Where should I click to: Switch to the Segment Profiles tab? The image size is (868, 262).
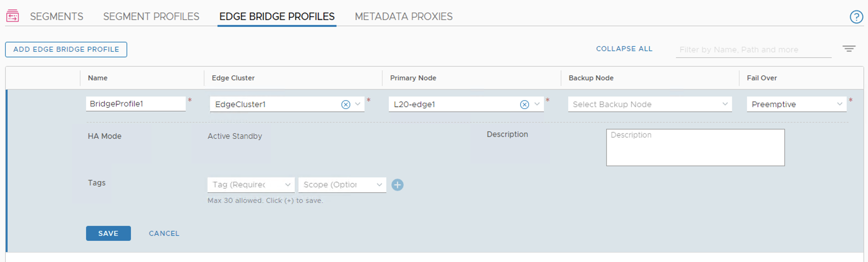pos(151,16)
